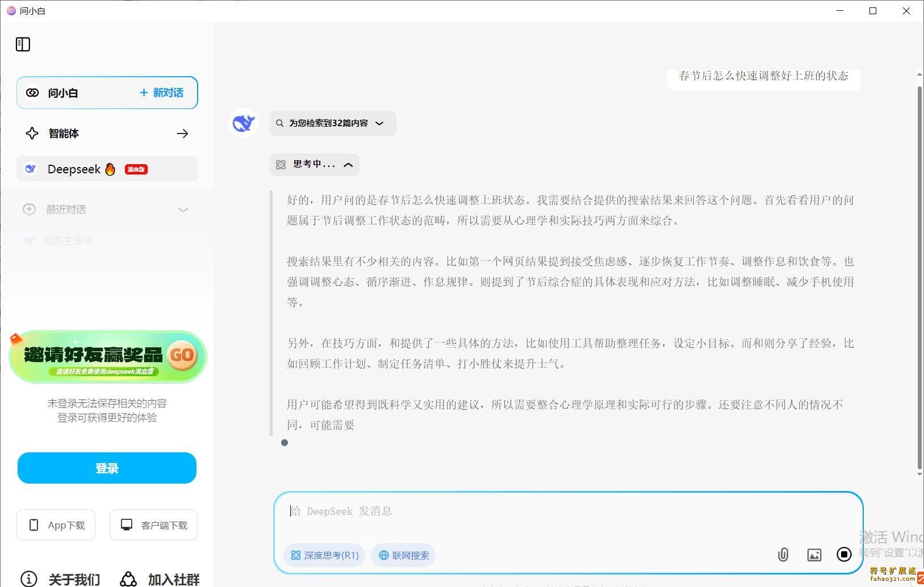Screen dimensions: 924x587
Task: Click the text 未登录无法保存相关的内容
Action: click(107, 403)
